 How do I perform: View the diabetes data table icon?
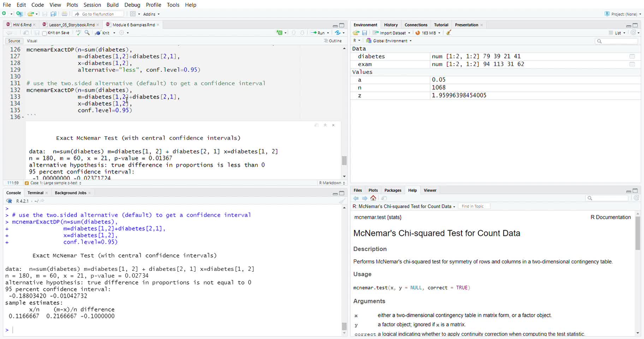point(632,56)
